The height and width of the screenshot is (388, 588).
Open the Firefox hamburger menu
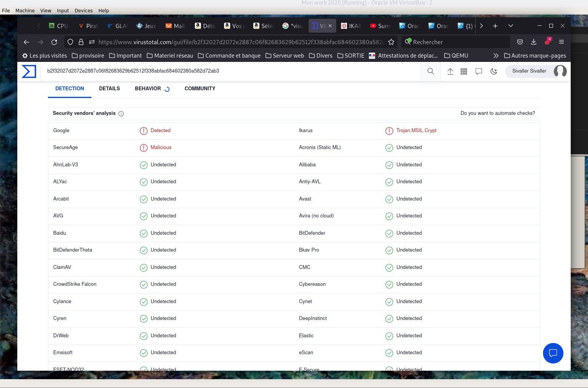pyautogui.click(x=561, y=42)
